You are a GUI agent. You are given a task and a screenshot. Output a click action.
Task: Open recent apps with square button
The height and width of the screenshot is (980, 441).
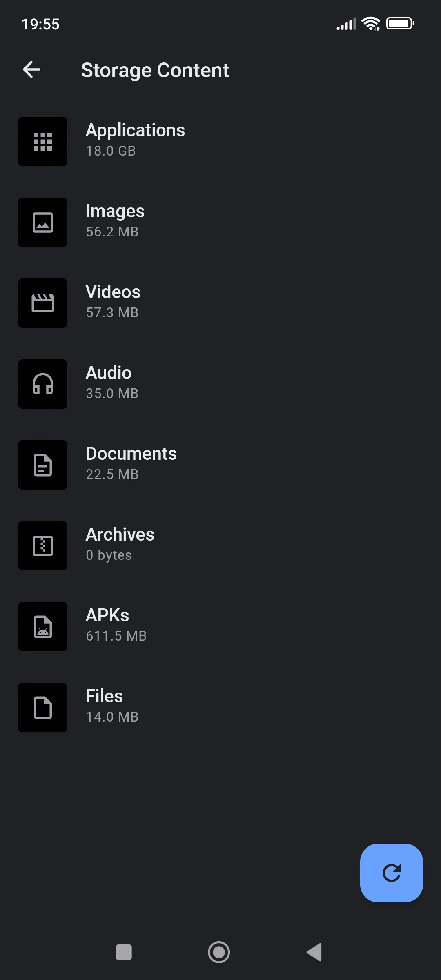point(124,952)
